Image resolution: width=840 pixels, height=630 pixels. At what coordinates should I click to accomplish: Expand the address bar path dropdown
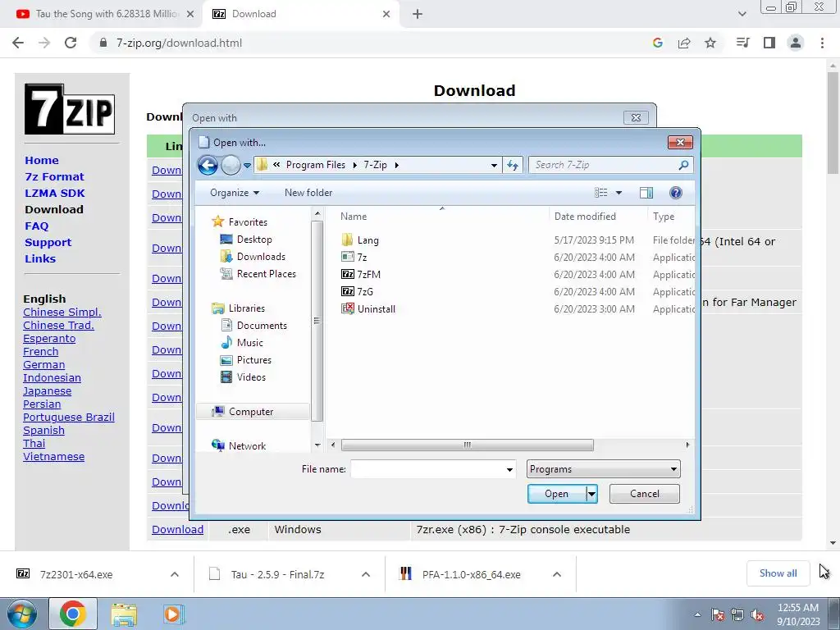[x=494, y=165]
